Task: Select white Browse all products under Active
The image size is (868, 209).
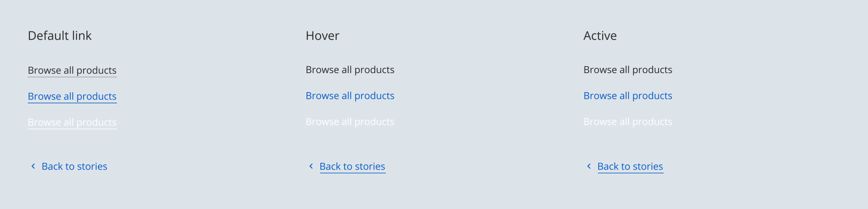Action: (628, 122)
